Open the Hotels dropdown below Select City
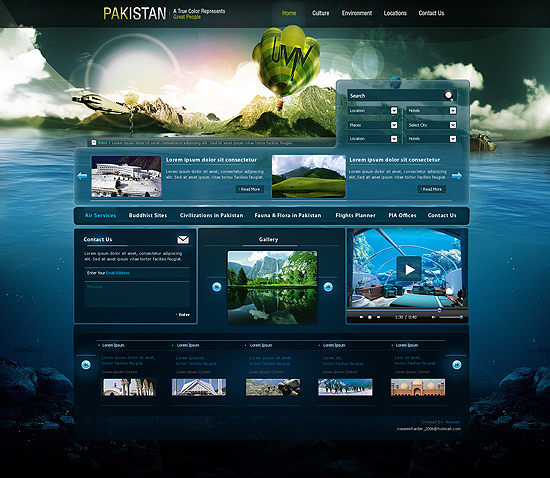Image resolution: width=550 pixels, height=478 pixels. [431, 139]
